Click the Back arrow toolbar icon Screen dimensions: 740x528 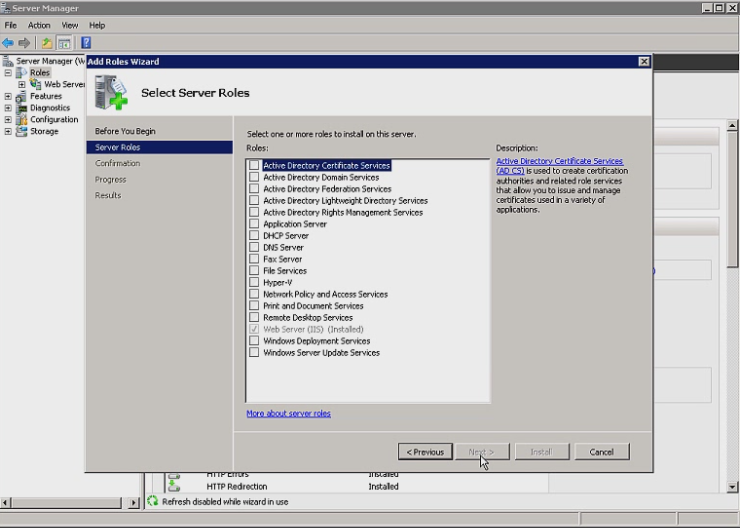8,43
